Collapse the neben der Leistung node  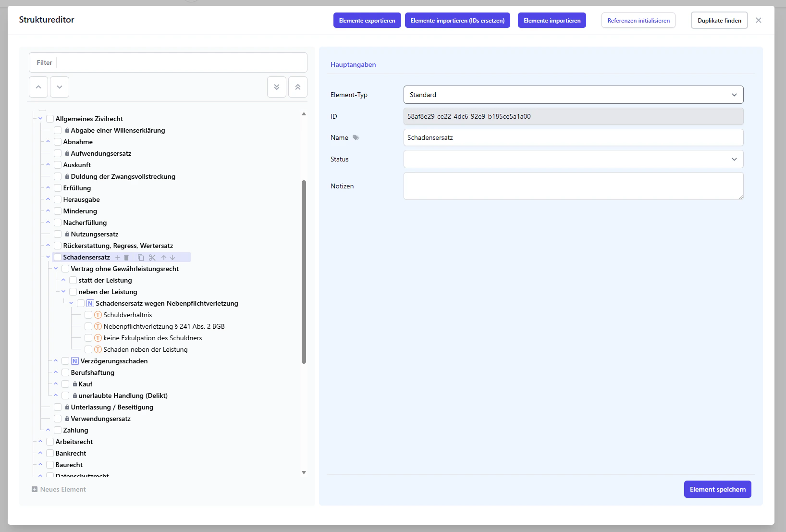click(63, 291)
